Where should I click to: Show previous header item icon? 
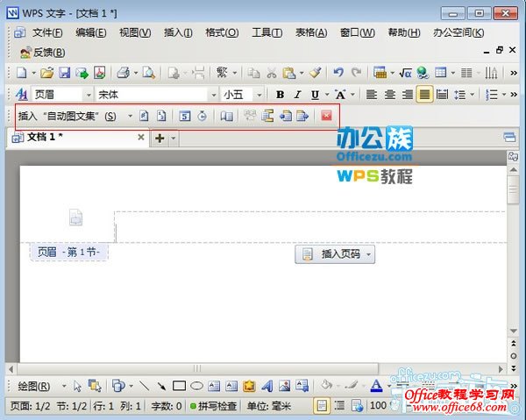[x=285, y=116]
